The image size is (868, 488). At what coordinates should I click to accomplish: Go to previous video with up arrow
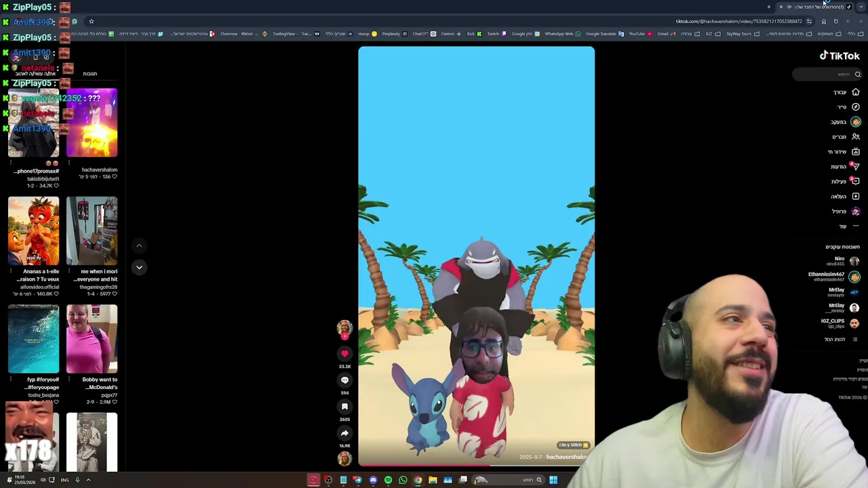pos(139,246)
